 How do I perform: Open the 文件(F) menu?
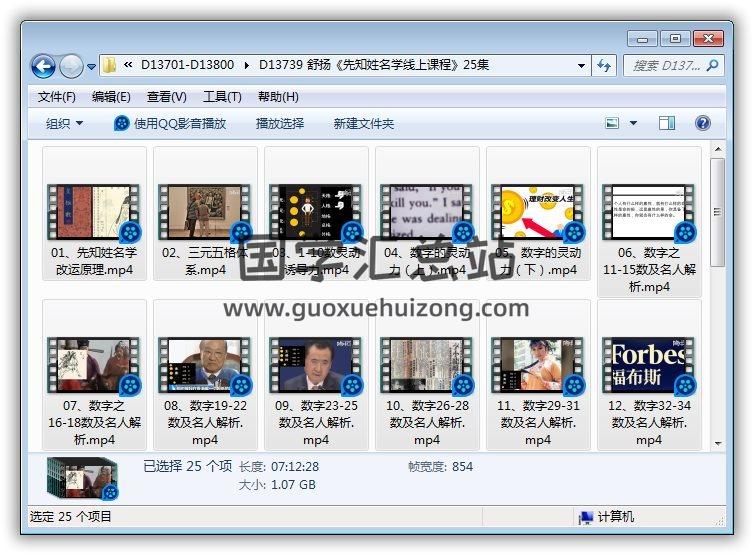pyautogui.click(x=57, y=96)
